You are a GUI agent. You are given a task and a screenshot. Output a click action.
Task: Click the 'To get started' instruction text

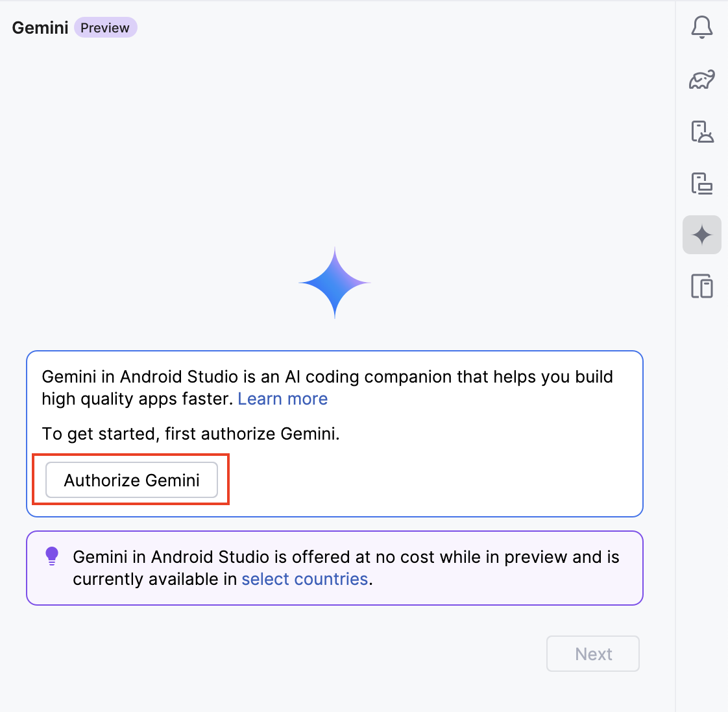(x=191, y=434)
